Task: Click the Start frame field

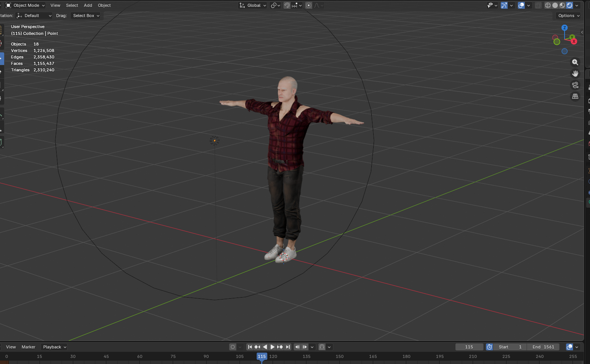Action: click(510, 347)
